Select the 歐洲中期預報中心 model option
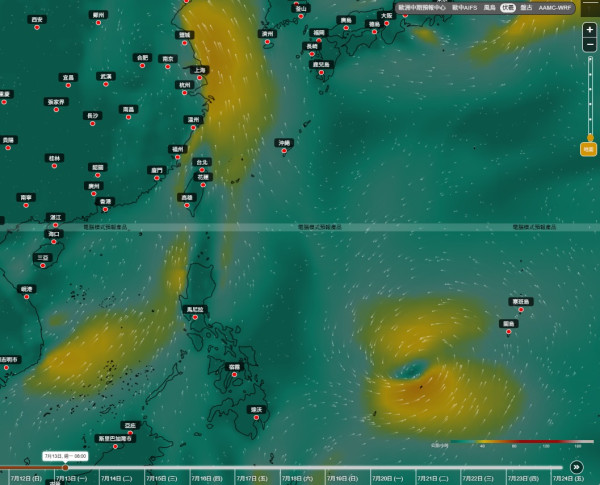The image size is (600, 485). pos(422,8)
